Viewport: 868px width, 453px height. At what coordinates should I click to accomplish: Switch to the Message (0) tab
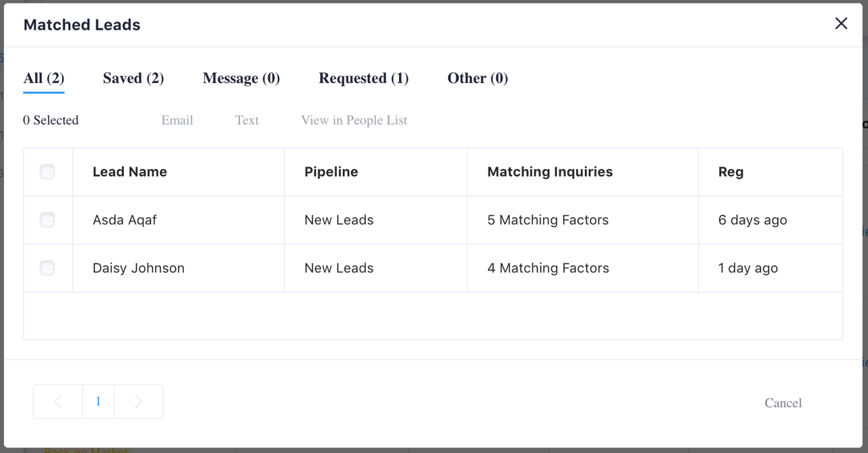click(x=241, y=78)
